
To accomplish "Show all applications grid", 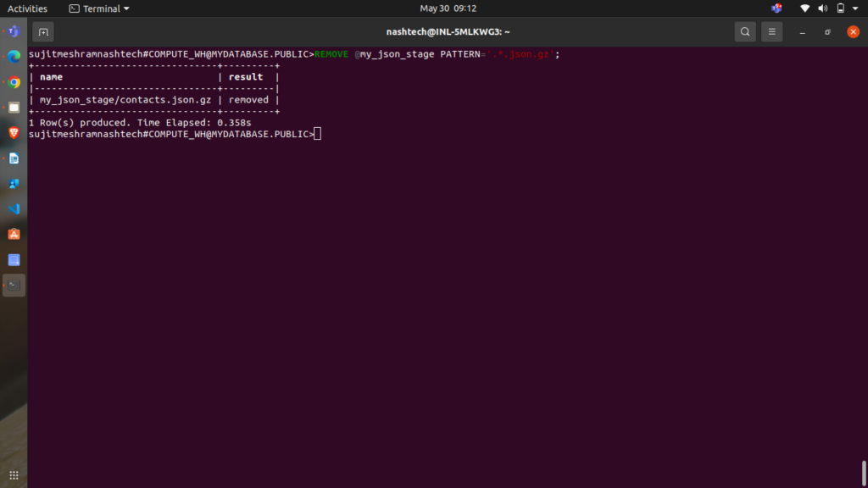I will point(14,474).
